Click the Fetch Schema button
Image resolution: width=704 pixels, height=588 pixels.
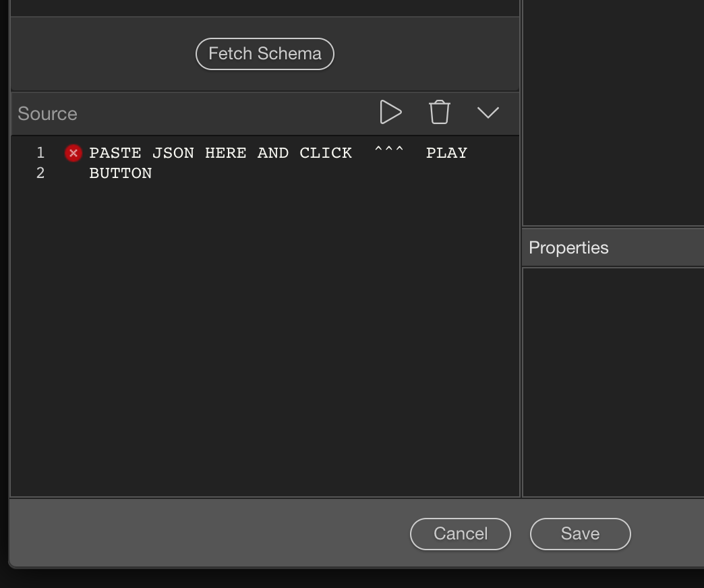264,54
